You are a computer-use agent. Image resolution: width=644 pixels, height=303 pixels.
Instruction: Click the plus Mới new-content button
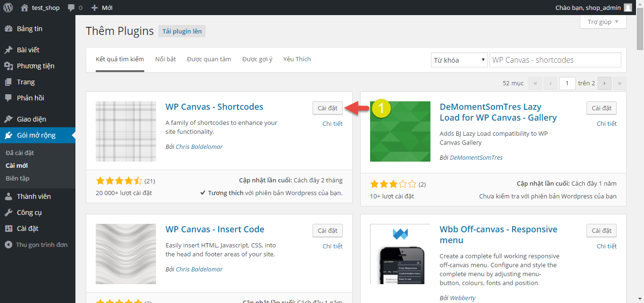tap(101, 8)
